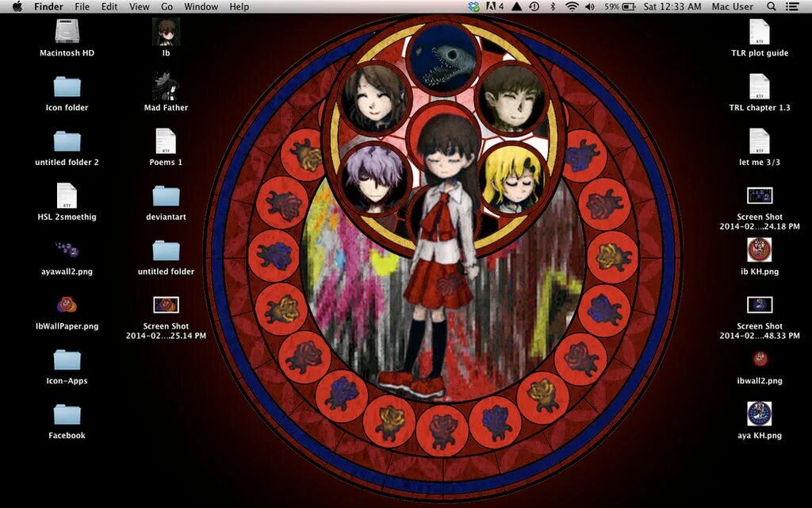
Task: Select the TLR plot guide document
Action: pyautogui.click(x=760, y=31)
